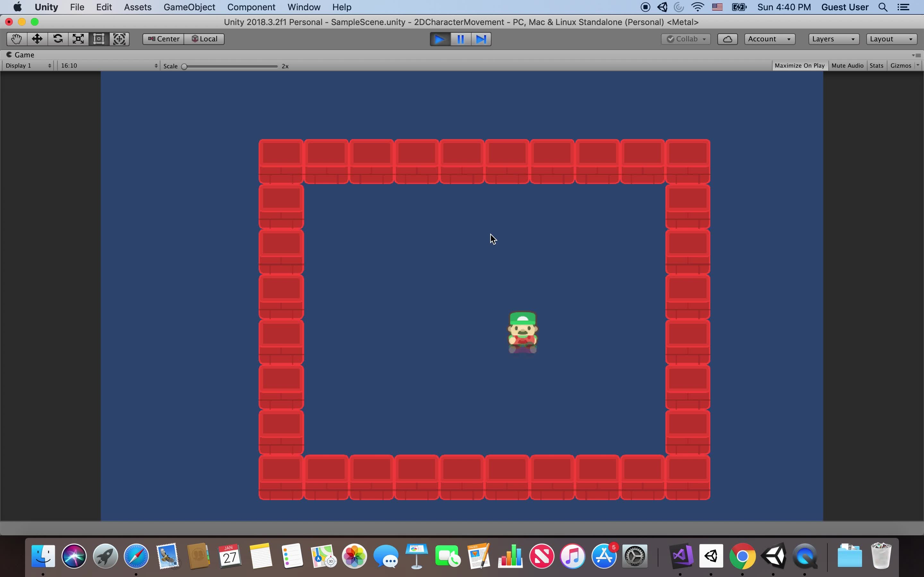Open the aspect ratio dropdown showing 16:10

point(109,65)
